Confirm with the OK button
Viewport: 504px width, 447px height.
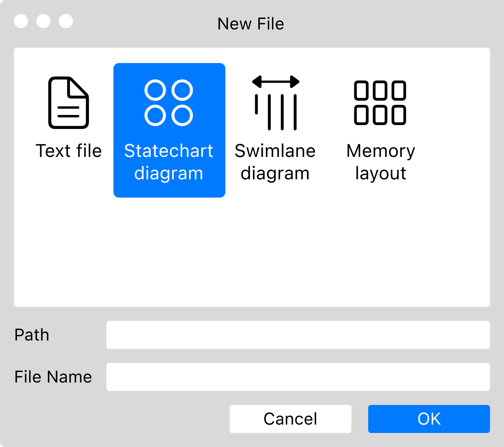(x=429, y=419)
